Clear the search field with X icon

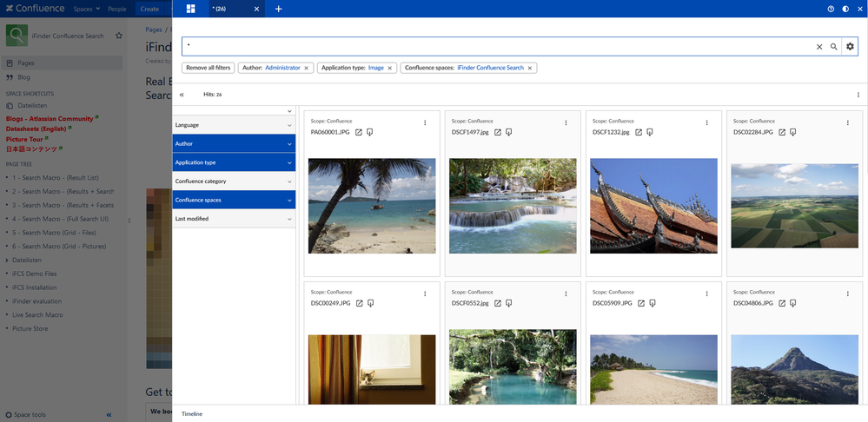(819, 47)
